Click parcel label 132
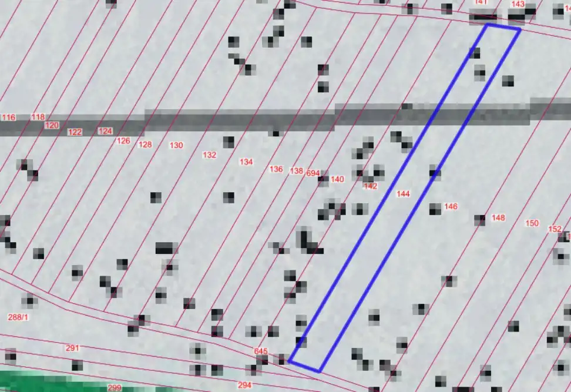The width and height of the screenshot is (571, 392). 209,155
